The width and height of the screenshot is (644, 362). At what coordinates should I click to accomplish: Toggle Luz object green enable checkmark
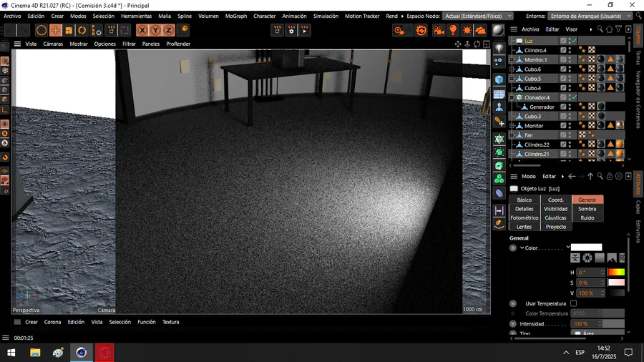(x=574, y=41)
